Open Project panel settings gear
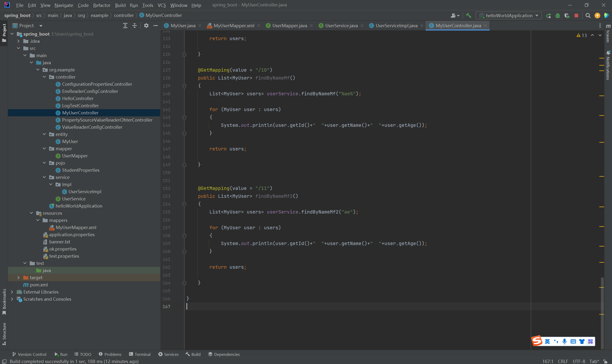The image size is (612, 364). tap(146, 26)
